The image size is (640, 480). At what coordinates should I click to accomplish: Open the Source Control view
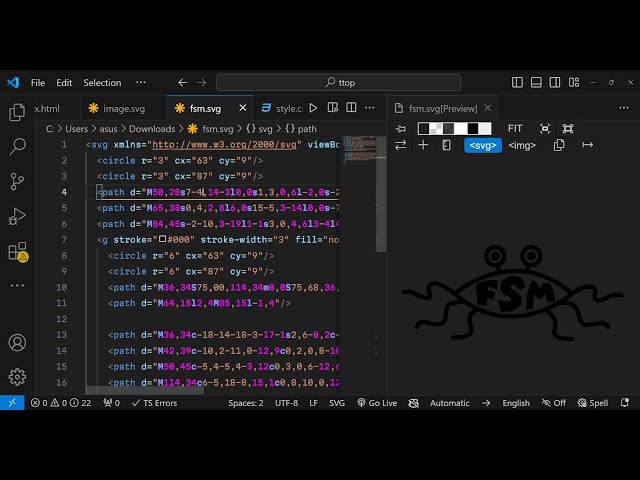coord(17,181)
